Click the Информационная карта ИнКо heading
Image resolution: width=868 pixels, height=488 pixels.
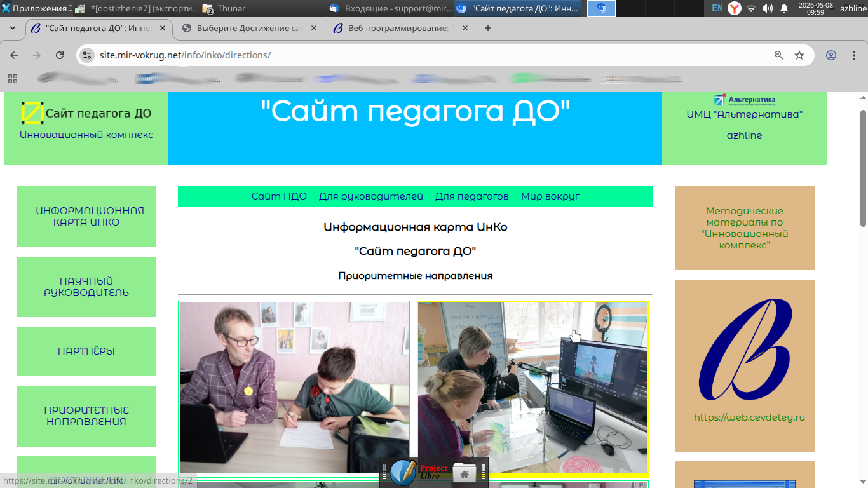coord(416,227)
